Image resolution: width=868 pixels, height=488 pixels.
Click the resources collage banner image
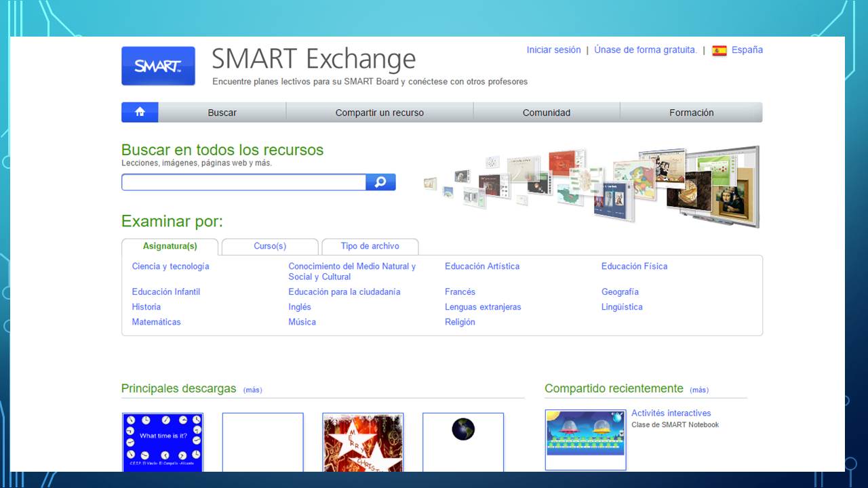click(x=591, y=186)
